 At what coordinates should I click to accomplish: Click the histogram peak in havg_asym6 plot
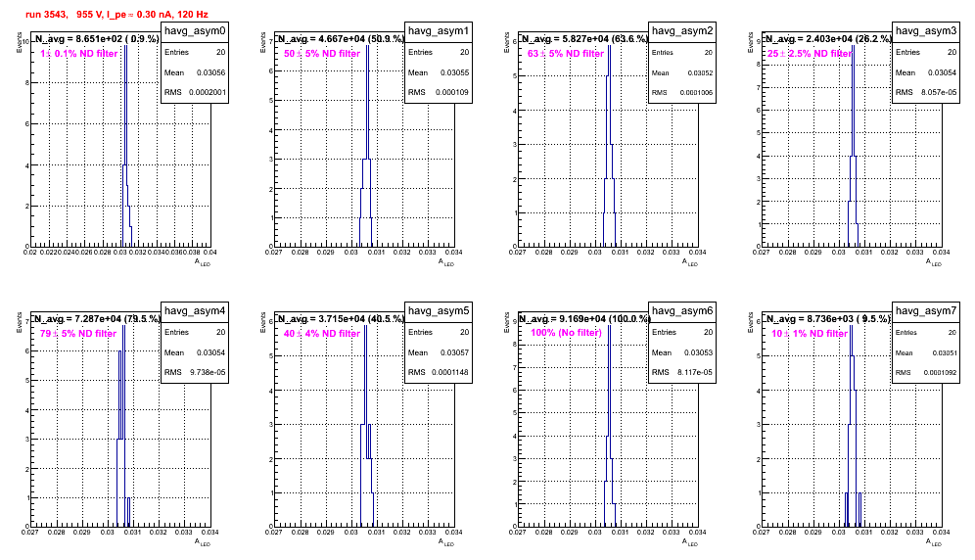[x=609, y=327]
